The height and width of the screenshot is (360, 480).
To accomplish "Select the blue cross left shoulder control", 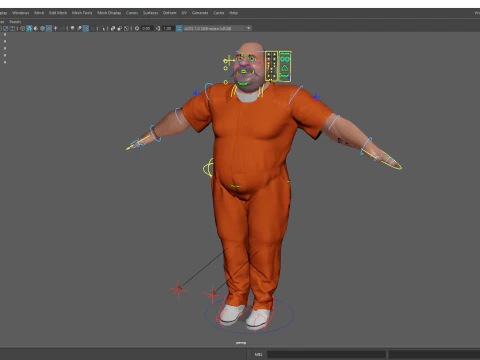I will [x=196, y=93].
